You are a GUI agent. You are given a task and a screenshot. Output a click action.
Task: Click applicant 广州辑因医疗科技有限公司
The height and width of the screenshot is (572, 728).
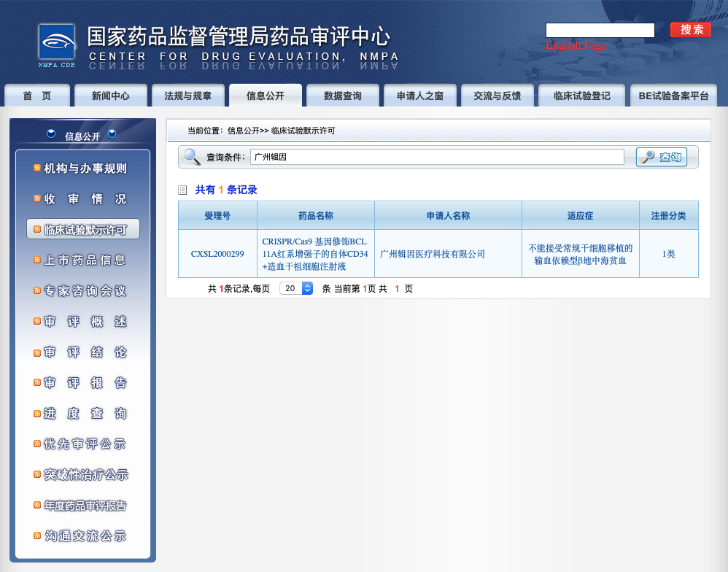click(x=433, y=254)
